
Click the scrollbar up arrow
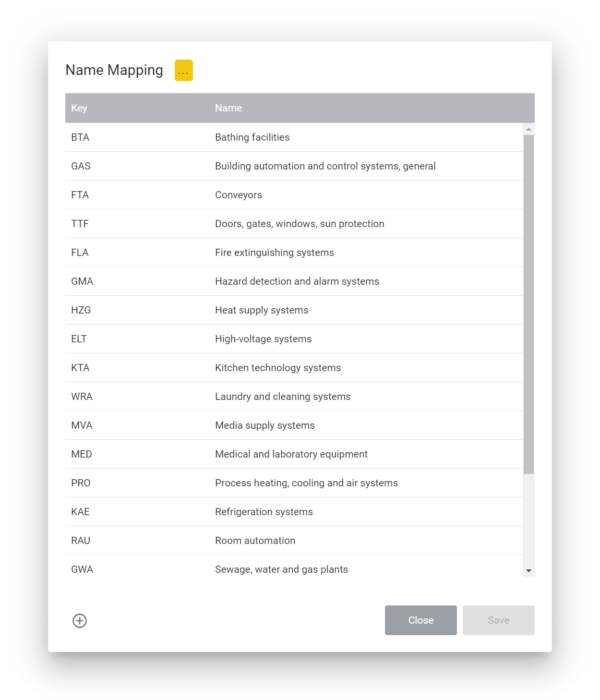pyautogui.click(x=528, y=129)
